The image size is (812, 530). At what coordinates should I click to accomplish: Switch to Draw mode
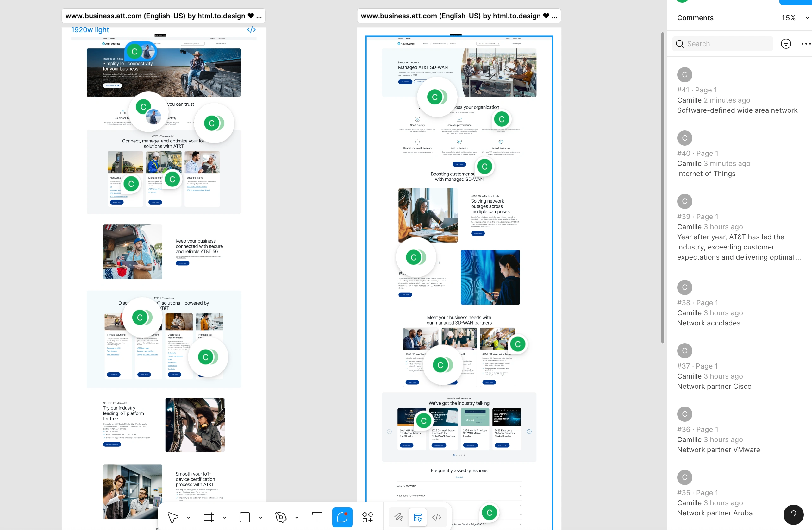(398, 517)
